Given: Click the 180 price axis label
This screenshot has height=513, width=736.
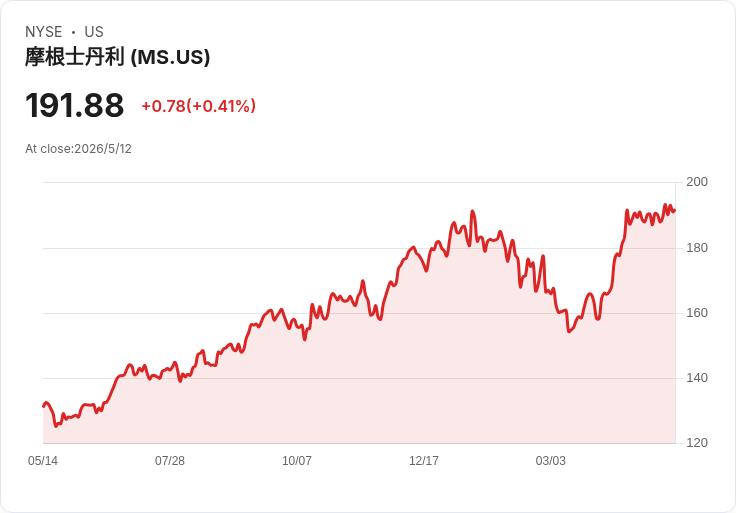Looking at the screenshot, I should pos(697,248).
